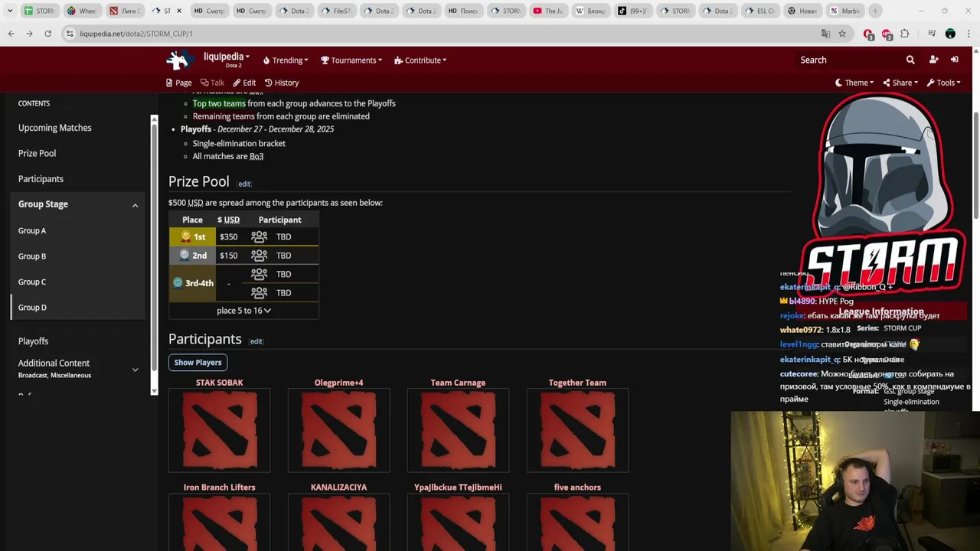Go to Playoffs in contents sidebar
This screenshot has height=551, width=980.
click(x=33, y=341)
